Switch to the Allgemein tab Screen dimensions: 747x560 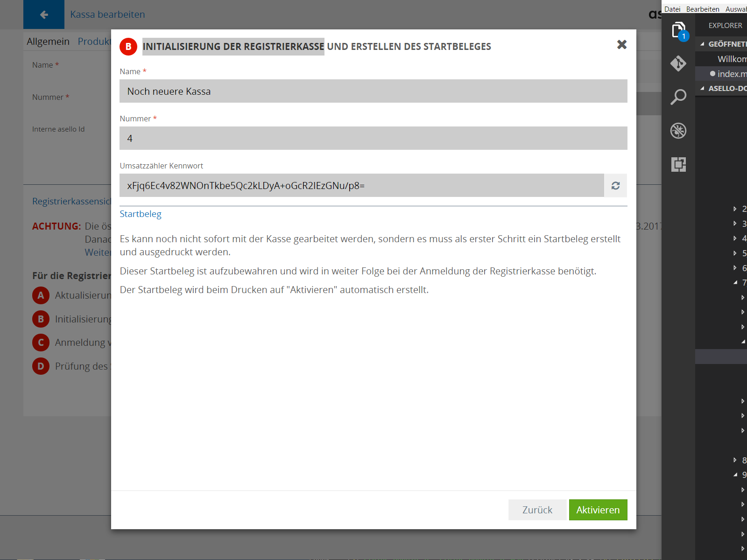pos(48,42)
